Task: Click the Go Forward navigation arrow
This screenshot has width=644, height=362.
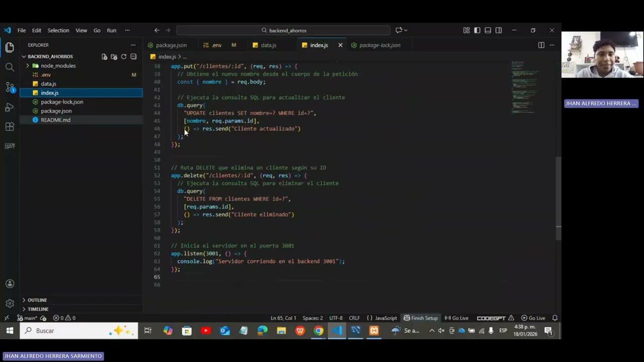Action: pos(168,30)
